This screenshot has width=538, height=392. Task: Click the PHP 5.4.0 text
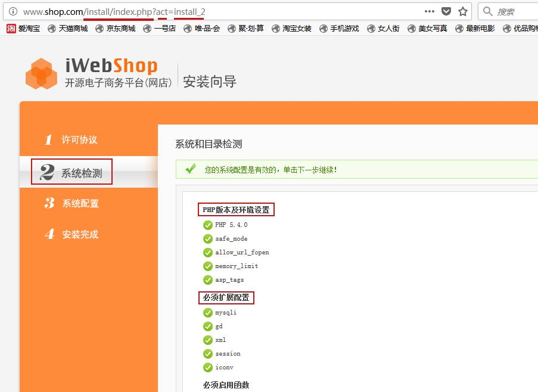[x=231, y=225]
